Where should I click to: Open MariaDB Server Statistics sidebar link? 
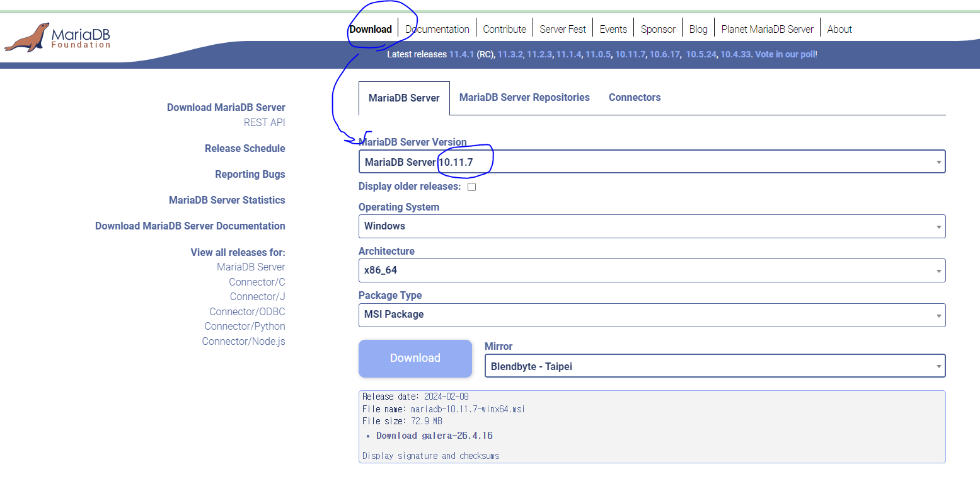pos(227,200)
